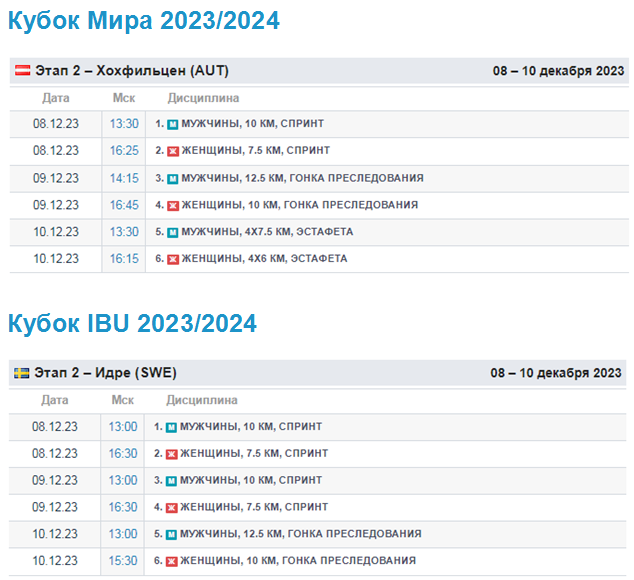Screen dimensions: 634x580
Task: Click men's icon in Idre race 1 sprint row
Action: pos(171,427)
